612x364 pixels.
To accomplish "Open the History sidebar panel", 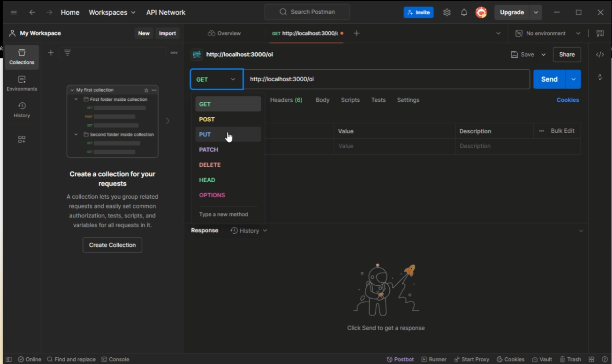I will click(22, 110).
